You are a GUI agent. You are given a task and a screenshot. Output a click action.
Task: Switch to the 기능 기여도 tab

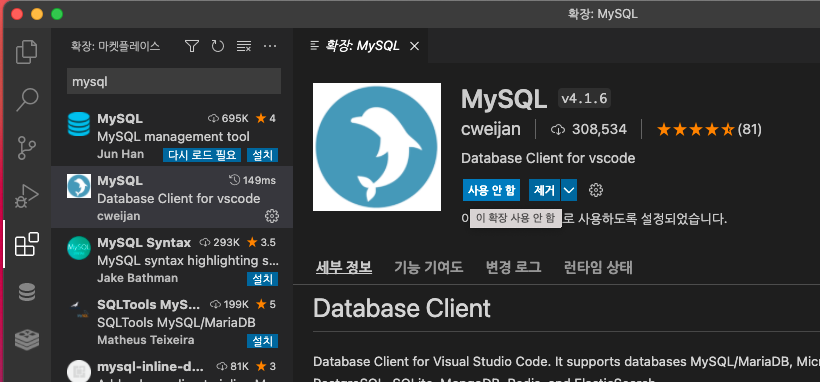[x=428, y=267]
